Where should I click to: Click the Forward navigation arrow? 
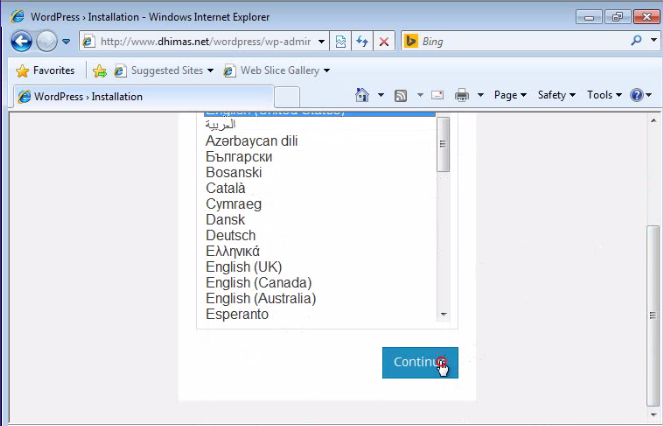(x=47, y=41)
